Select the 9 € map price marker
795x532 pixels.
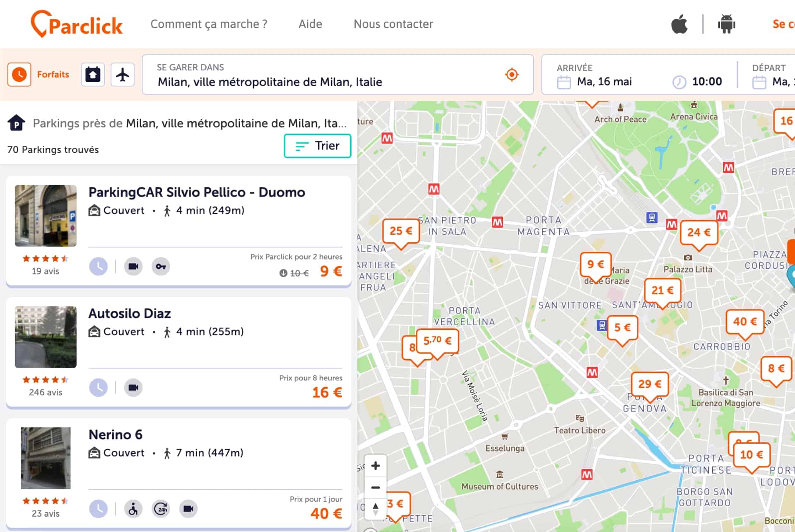tap(595, 266)
